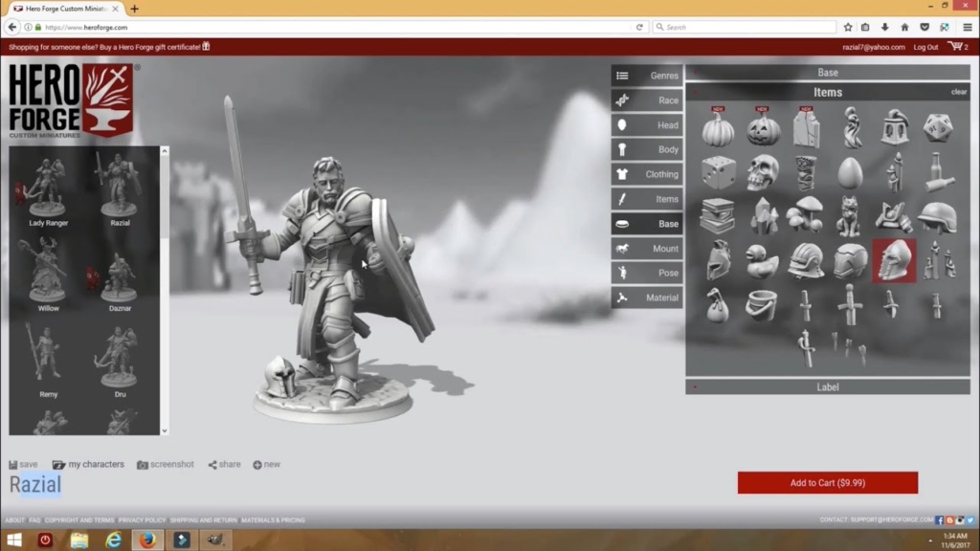Add the six-sided die item

click(718, 172)
